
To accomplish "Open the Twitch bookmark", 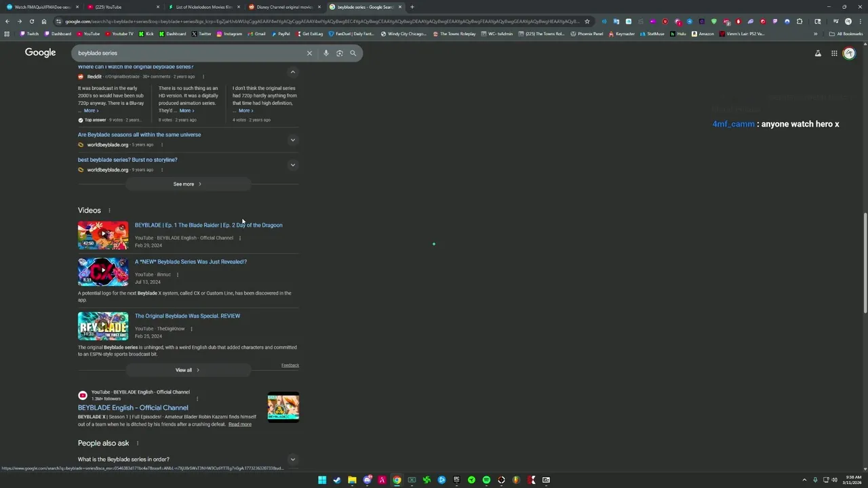I will (30, 34).
